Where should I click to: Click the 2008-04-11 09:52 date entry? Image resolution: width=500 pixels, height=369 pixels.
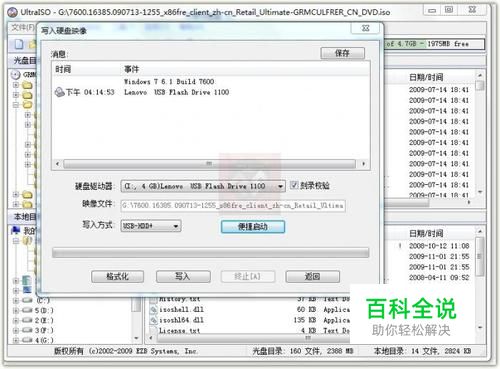[439, 278]
